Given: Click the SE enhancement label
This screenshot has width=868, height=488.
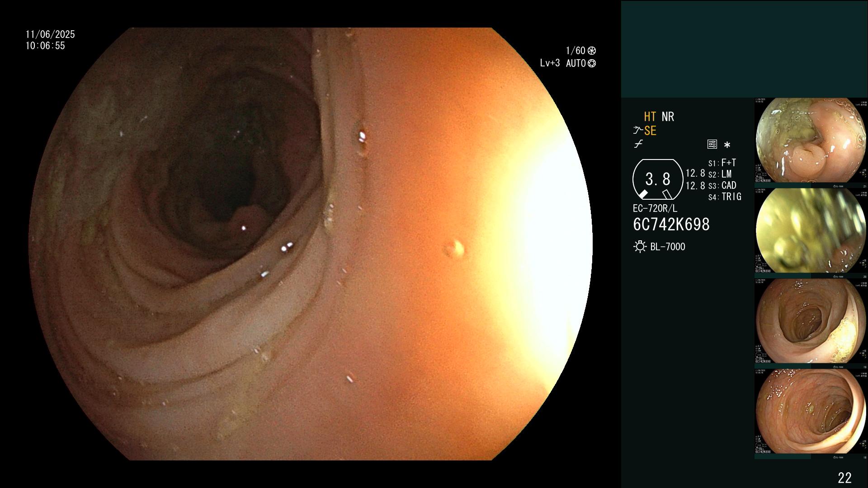Looking at the screenshot, I should (650, 131).
